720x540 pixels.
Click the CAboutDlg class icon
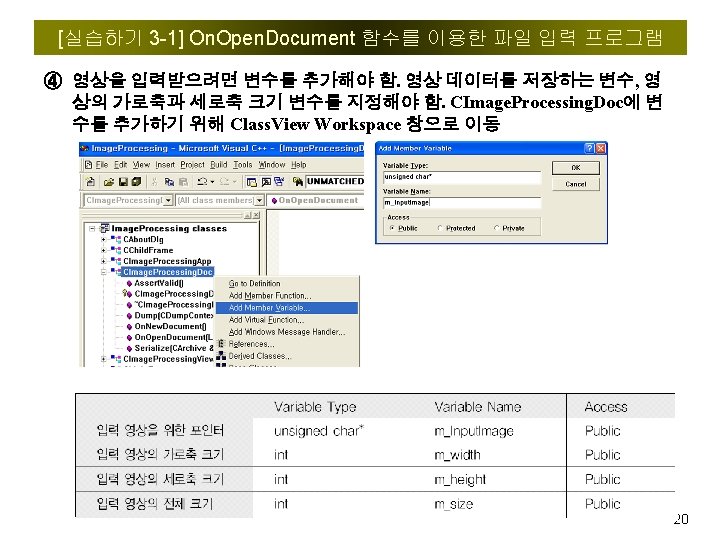pyautogui.click(x=116, y=239)
